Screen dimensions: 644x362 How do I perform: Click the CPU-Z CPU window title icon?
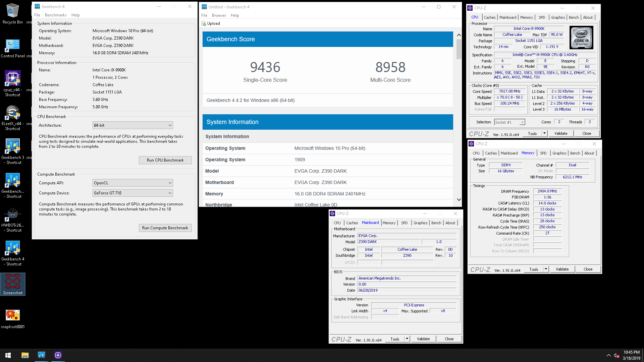pos(470,8)
